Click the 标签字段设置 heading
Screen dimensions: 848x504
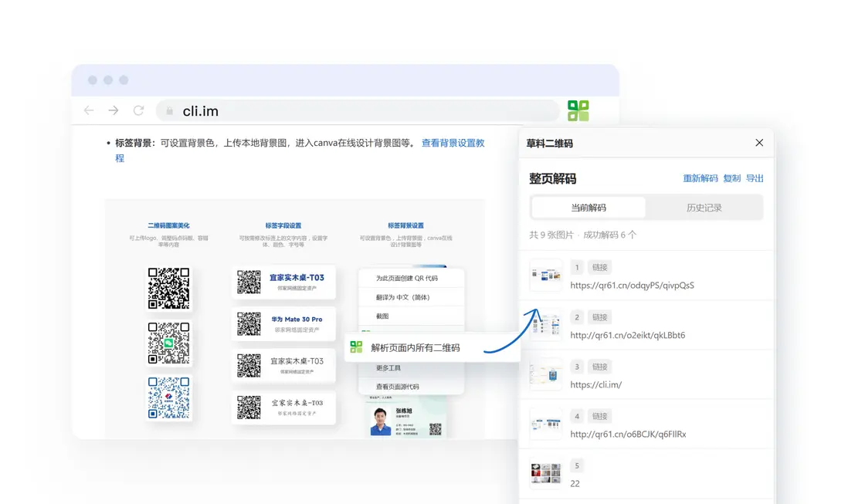pos(283,226)
